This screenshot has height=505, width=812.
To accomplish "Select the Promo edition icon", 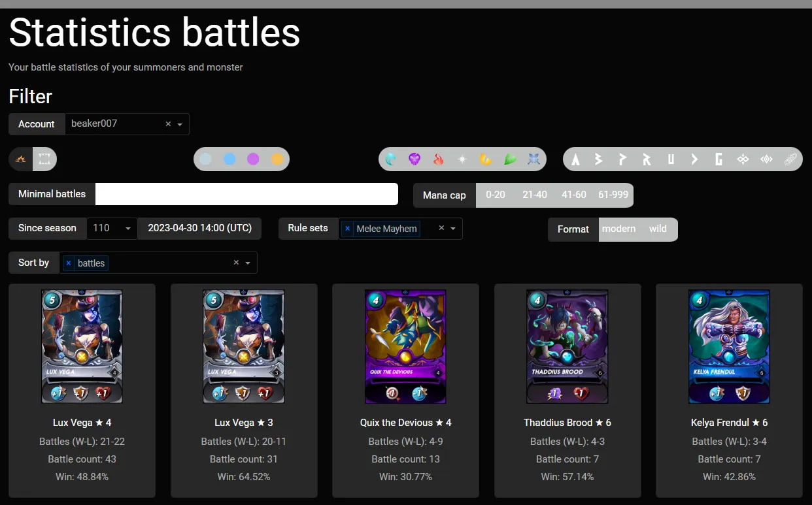I will click(622, 159).
